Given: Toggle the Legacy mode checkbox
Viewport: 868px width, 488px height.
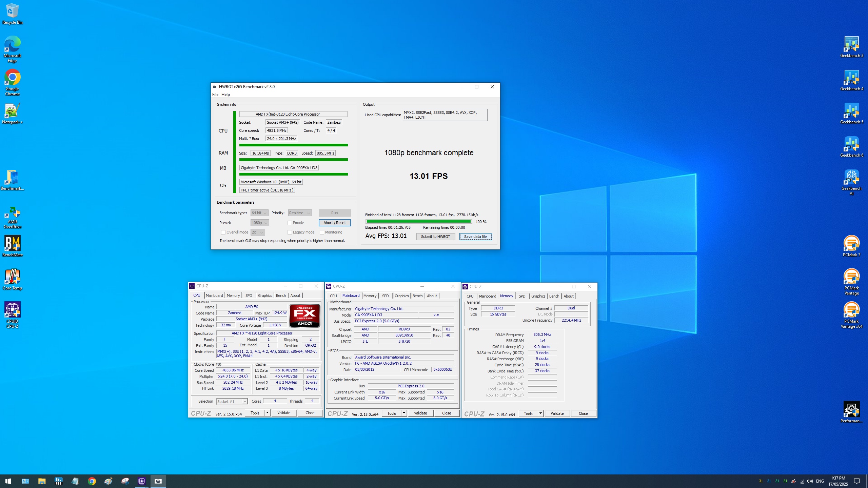Looking at the screenshot, I should [290, 232].
